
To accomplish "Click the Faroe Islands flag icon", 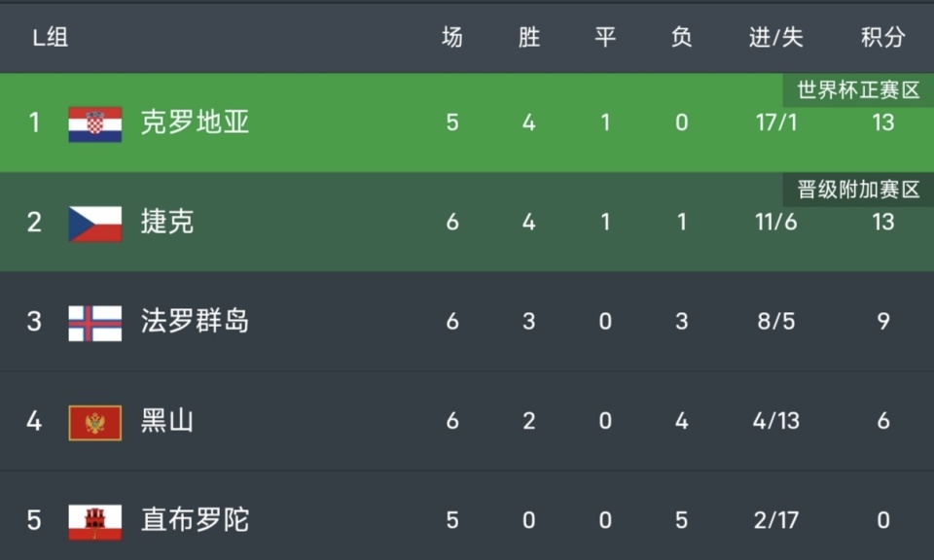I will coord(95,323).
